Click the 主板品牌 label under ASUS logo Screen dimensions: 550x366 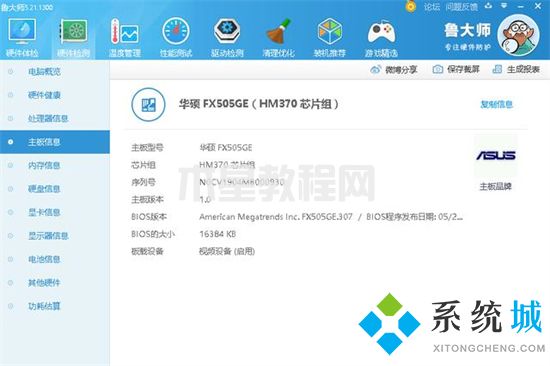click(x=496, y=186)
